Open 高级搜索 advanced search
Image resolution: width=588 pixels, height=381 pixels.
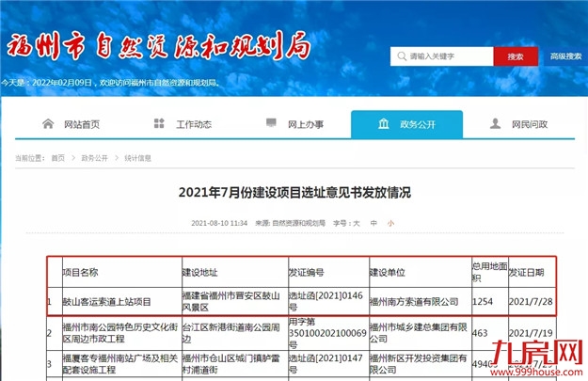565,56
